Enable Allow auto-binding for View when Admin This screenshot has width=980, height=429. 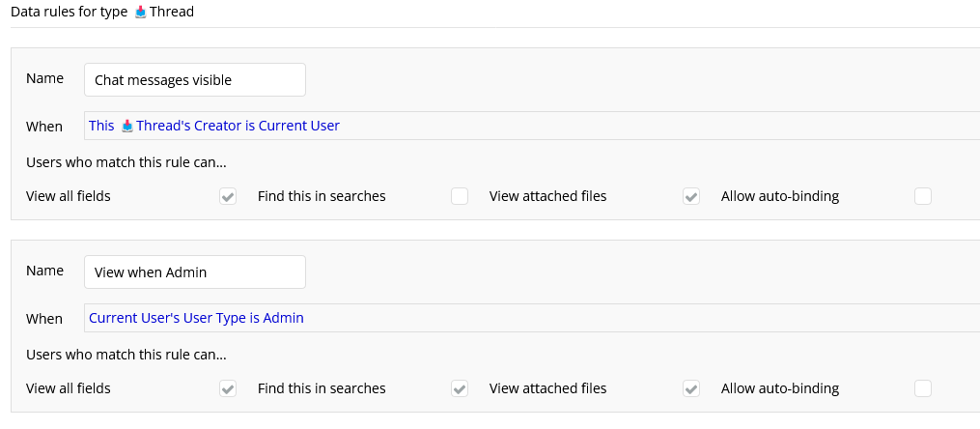(923, 388)
